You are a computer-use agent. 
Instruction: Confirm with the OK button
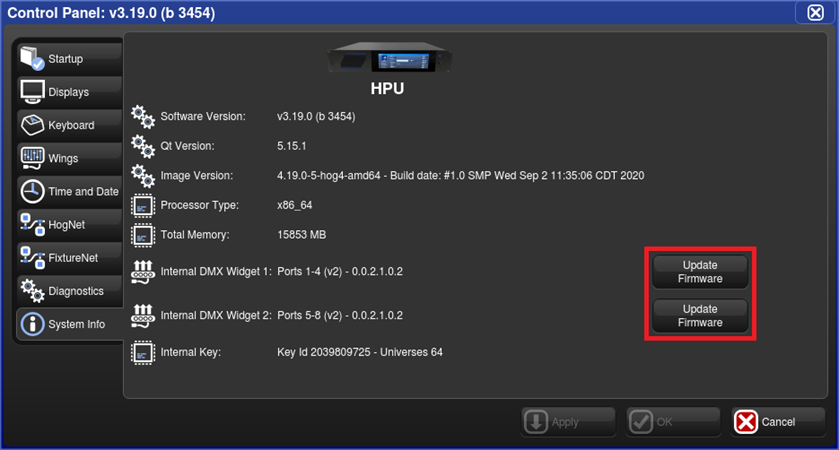pyautogui.click(x=673, y=422)
